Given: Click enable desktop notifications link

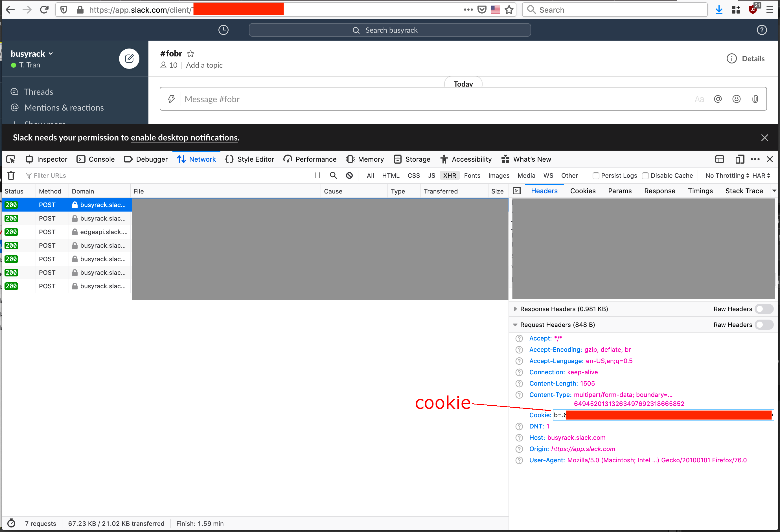Looking at the screenshot, I should pyautogui.click(x=184, y=138).
